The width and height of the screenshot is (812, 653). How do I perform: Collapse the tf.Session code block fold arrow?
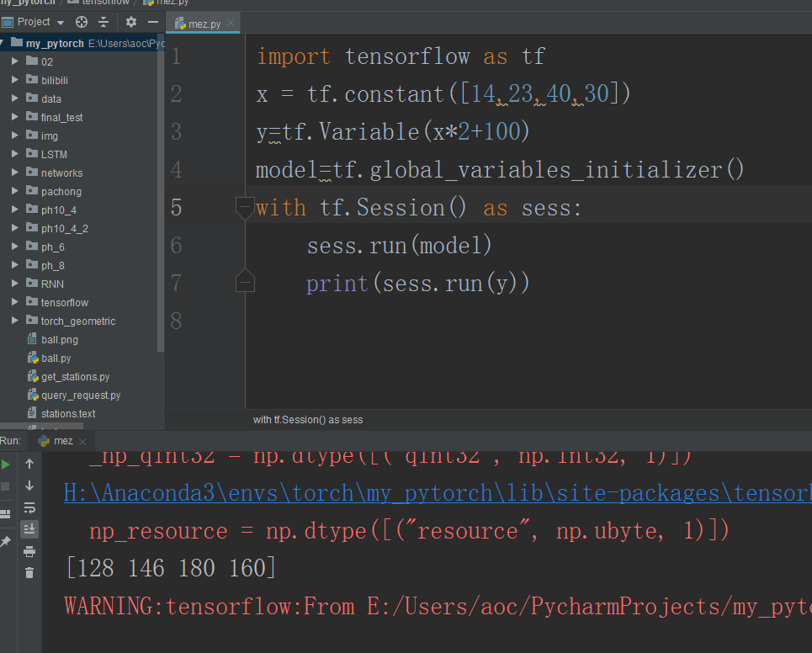tap(244, 208)
